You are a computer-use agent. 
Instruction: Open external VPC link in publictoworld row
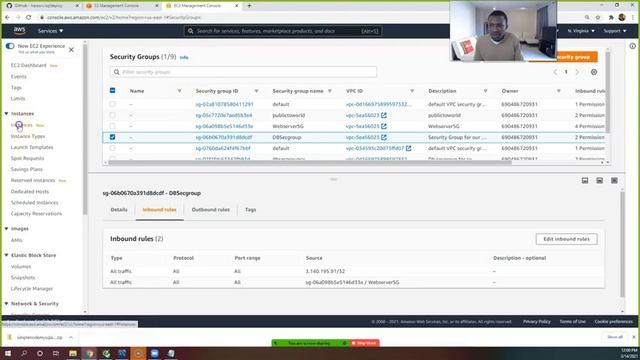click(x=384, y=115)
